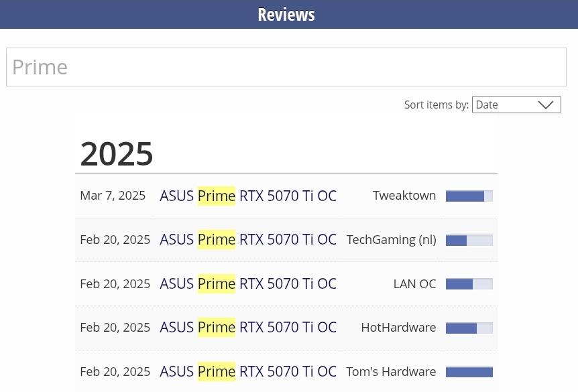Click the HotHardware source name

pyautogui.click(x=398, y=327)
